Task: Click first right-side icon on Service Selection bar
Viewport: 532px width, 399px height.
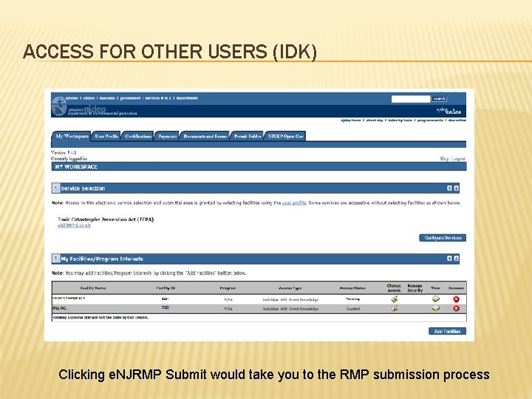Action: (449, 188)
